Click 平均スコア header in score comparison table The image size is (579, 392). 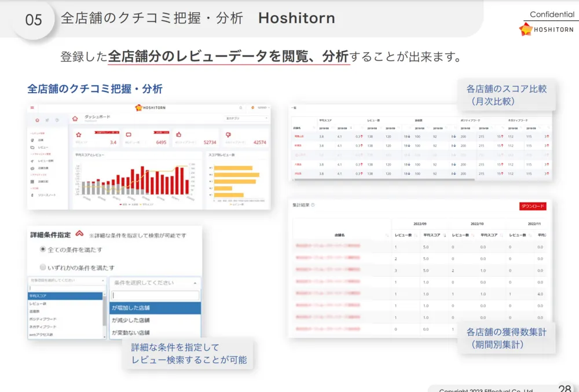pyautogui.click(x=325, y=120)
